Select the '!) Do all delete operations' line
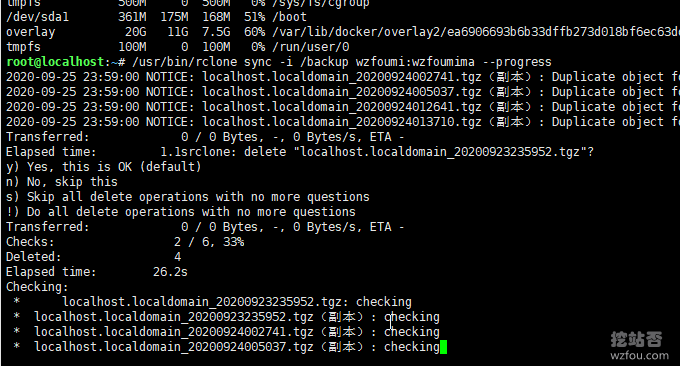Viewport: 680px width, 366px height. pos(181,212)
